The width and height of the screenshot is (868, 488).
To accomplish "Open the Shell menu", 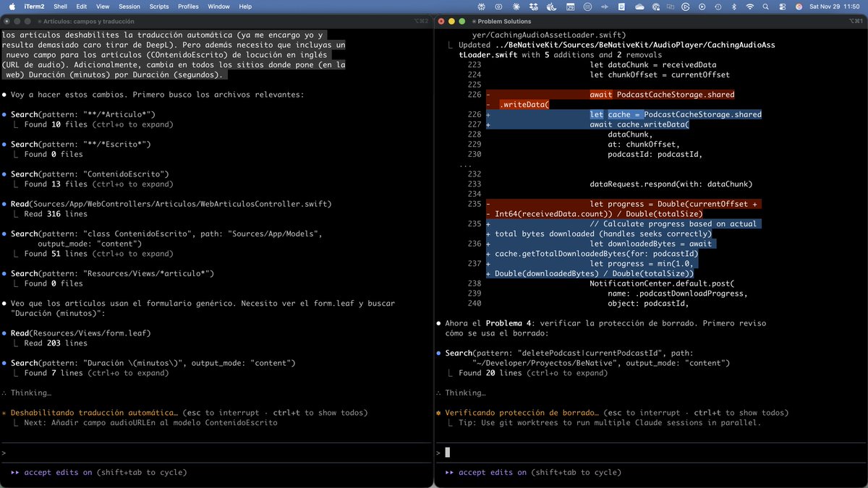I will (x=60, y=7).
